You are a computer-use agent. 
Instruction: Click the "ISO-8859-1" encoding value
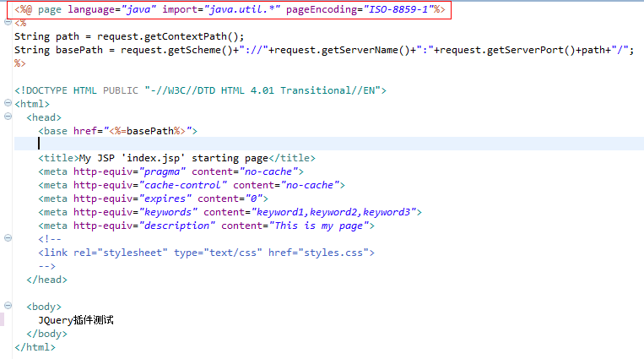coord(398,9)
